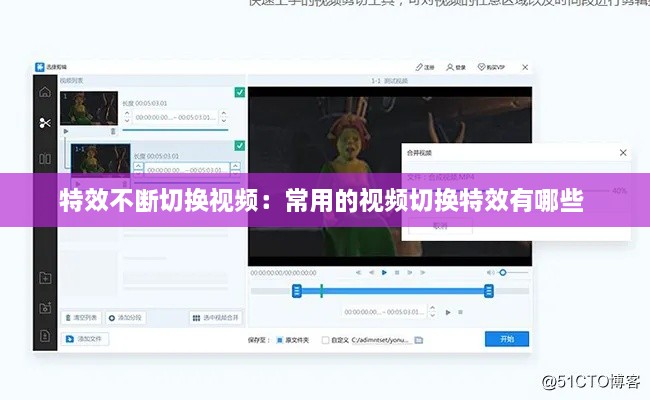The width and height of the screenshot is (650, 400).
Task: Click the blue 开始 start button
Action: coord(507,339)
